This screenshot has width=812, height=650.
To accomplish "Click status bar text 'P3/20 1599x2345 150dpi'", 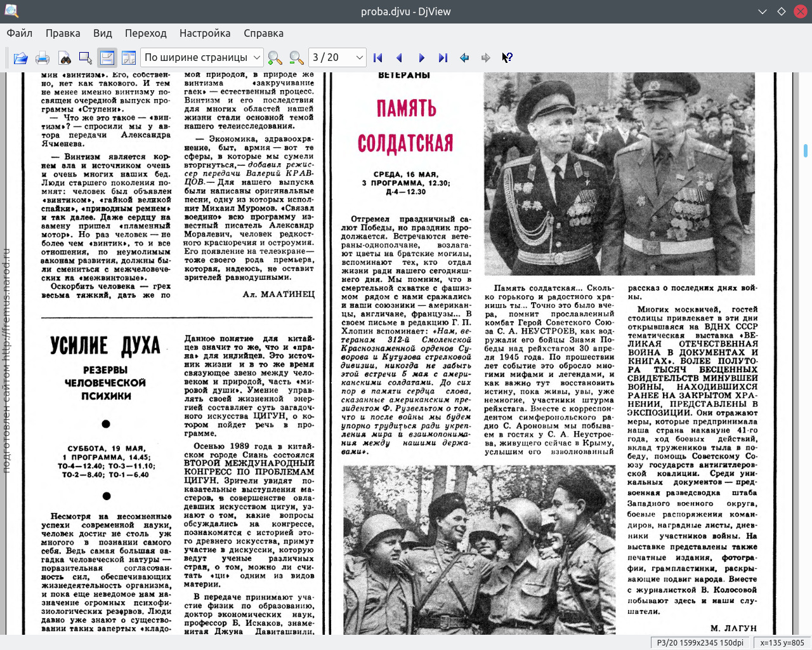I will point(700,642).
